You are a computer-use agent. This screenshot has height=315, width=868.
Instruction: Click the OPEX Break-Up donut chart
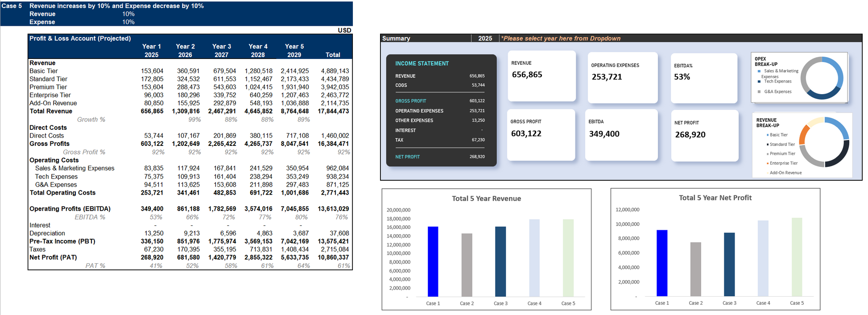pos(822,78)
